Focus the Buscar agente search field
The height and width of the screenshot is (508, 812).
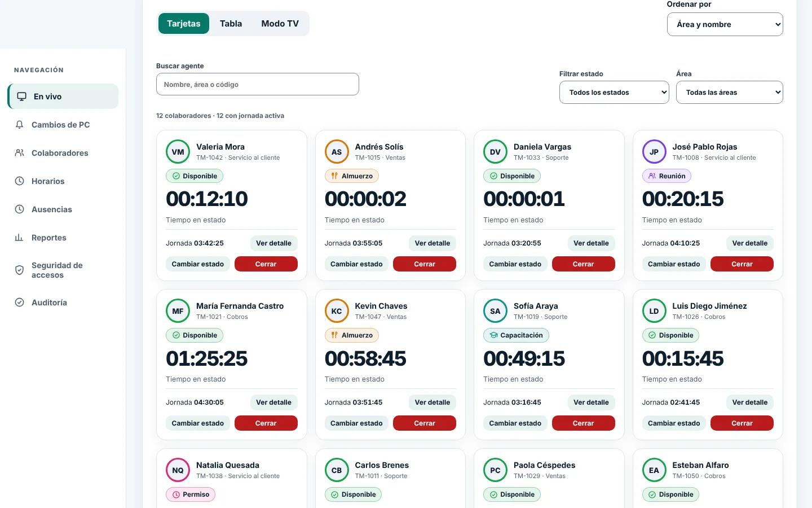tap(258, 84)
